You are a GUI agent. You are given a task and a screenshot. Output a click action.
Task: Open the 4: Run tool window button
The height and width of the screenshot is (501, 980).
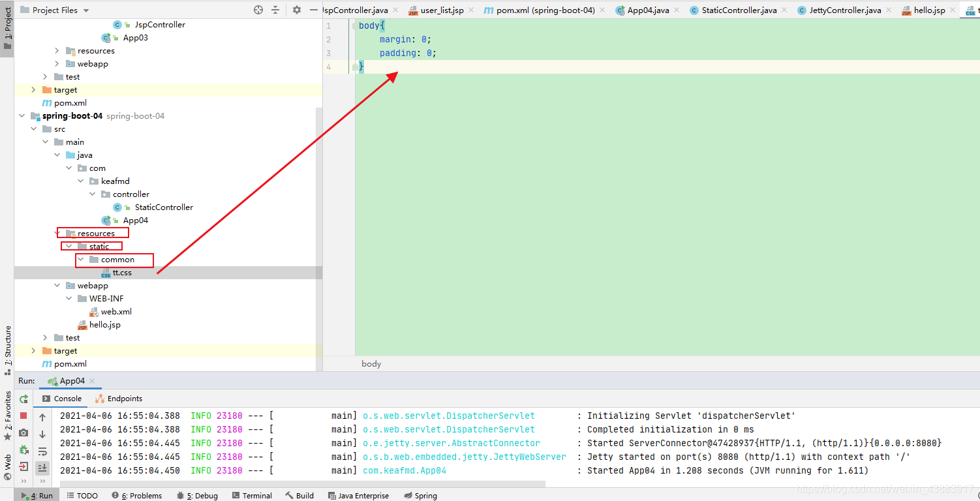click(37, 496)
